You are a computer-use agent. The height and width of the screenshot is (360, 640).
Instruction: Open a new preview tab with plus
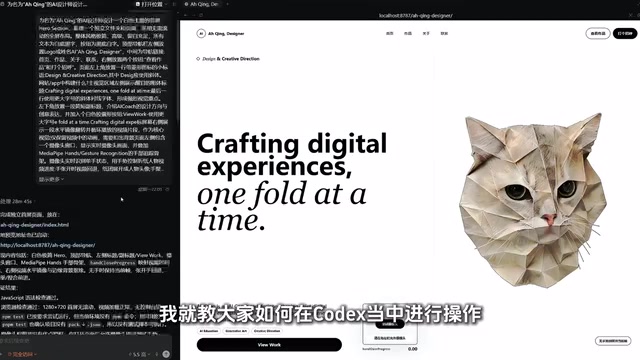pos(227,4)
